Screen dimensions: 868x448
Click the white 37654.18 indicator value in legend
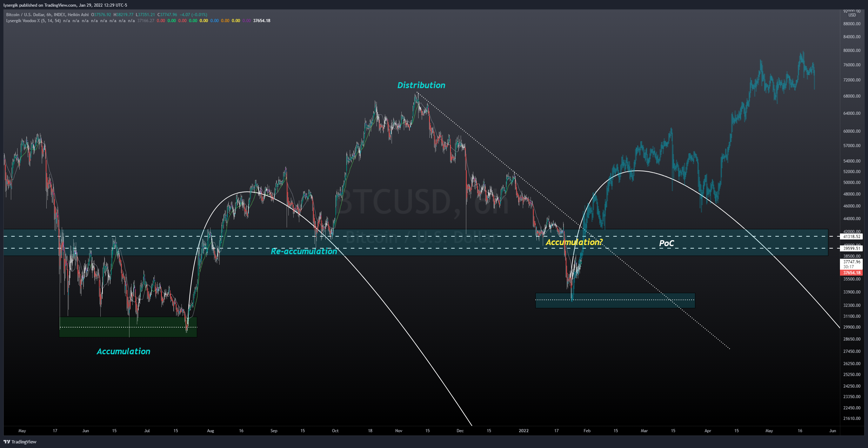click(262, 21)
